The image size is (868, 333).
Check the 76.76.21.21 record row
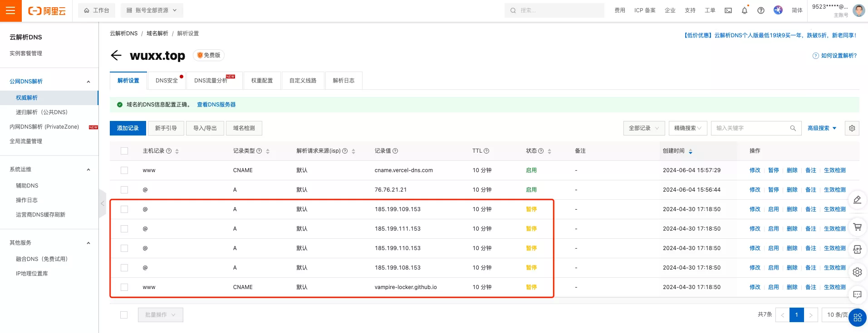click(x=124, y=190)
